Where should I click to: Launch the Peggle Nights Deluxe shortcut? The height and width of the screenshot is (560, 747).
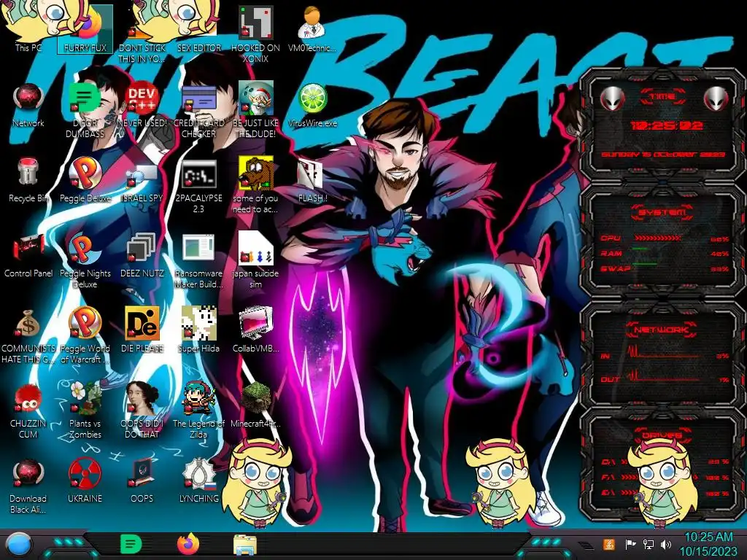pos(85,261)
